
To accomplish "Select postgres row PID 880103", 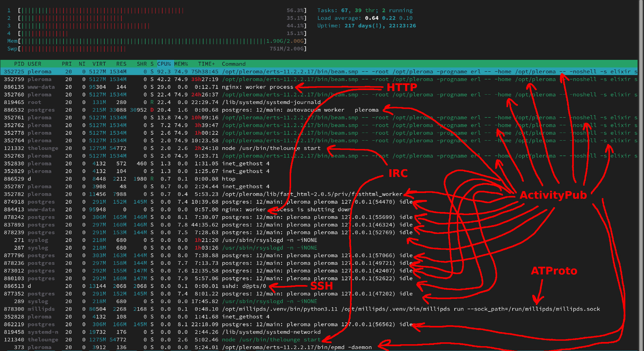I will coord(319,278).
